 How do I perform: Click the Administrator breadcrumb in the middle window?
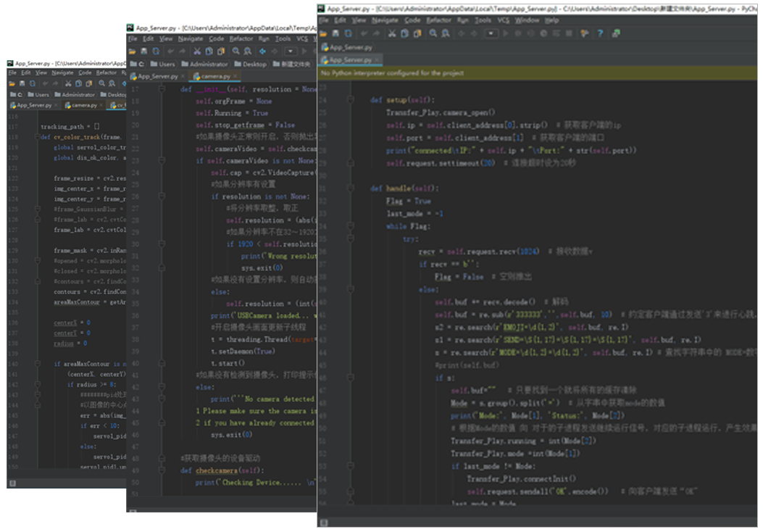click(x=209, y=64)
